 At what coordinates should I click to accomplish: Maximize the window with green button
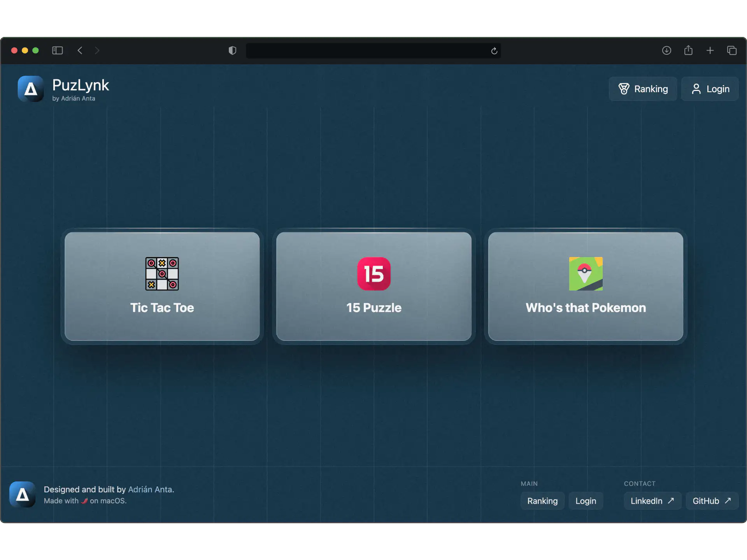coord(35,51)
